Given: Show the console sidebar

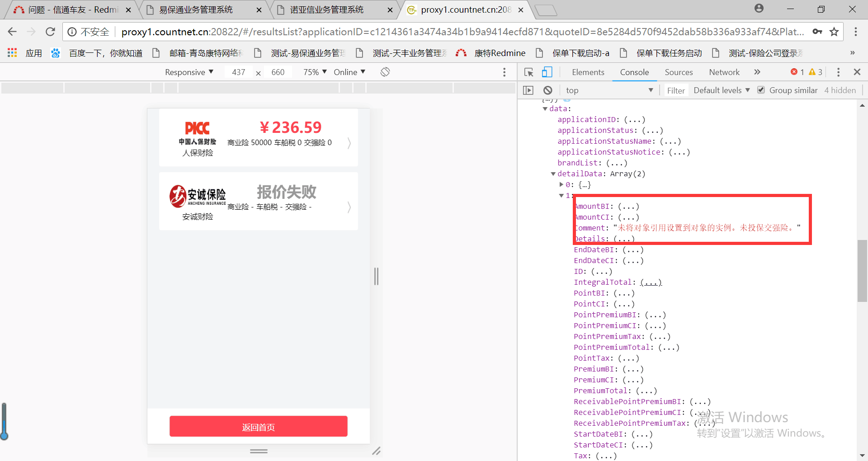Looking at the screenshot, I should (x=528, y=90).
